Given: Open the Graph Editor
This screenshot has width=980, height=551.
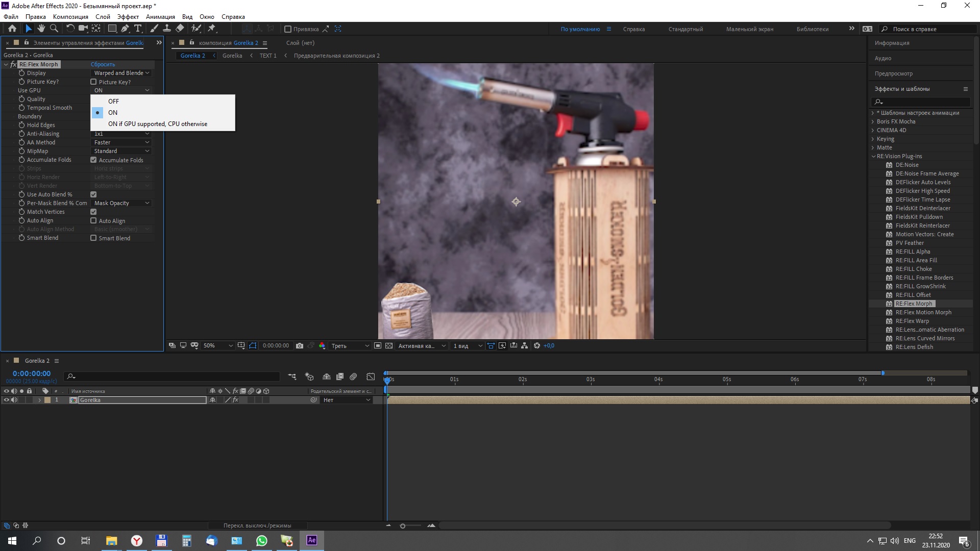Looking at the screenshot, I should (371, 377).
